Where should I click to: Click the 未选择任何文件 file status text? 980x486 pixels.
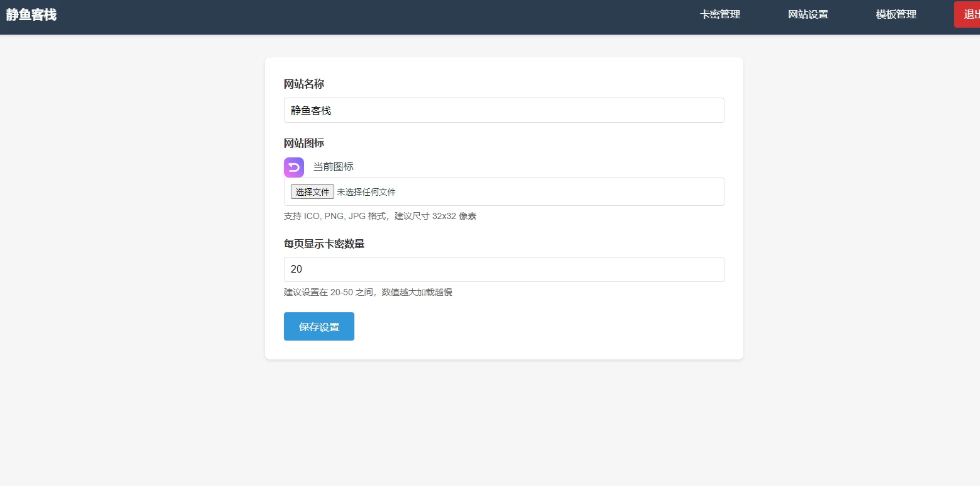(x=366, y=192)
